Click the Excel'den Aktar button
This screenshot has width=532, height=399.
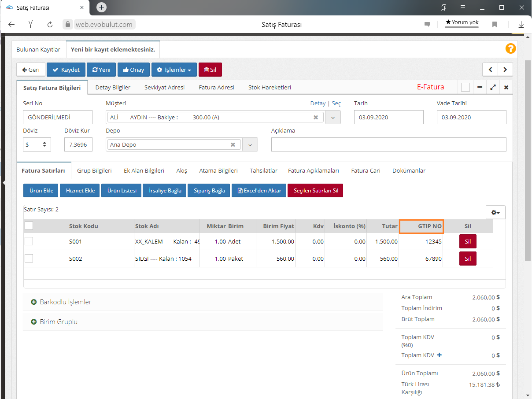pos(259,191)
